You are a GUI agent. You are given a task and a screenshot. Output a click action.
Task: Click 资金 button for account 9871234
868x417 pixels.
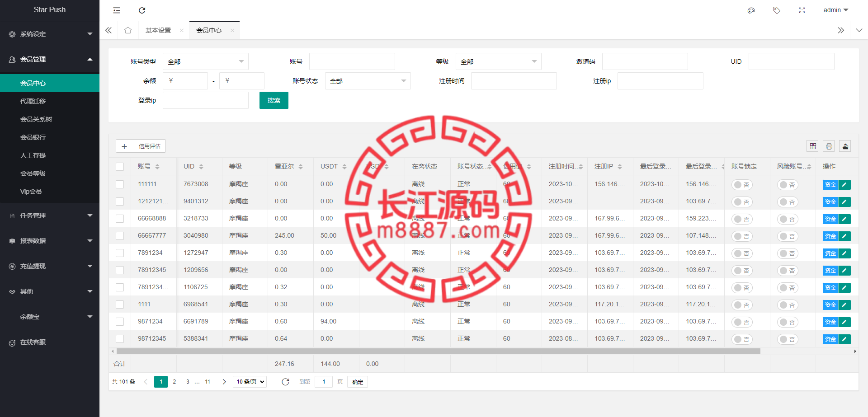pyautogui.click(x=830, y=322)
